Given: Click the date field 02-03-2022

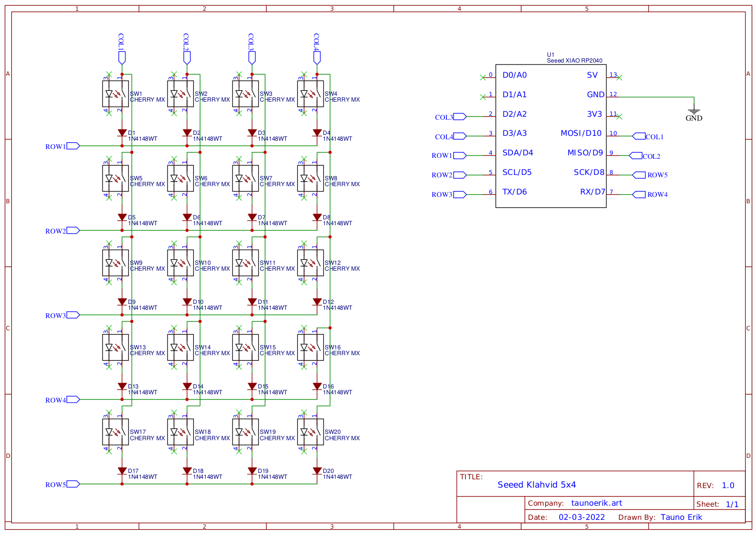Looking at the screenshot, I should pos(582,517).
